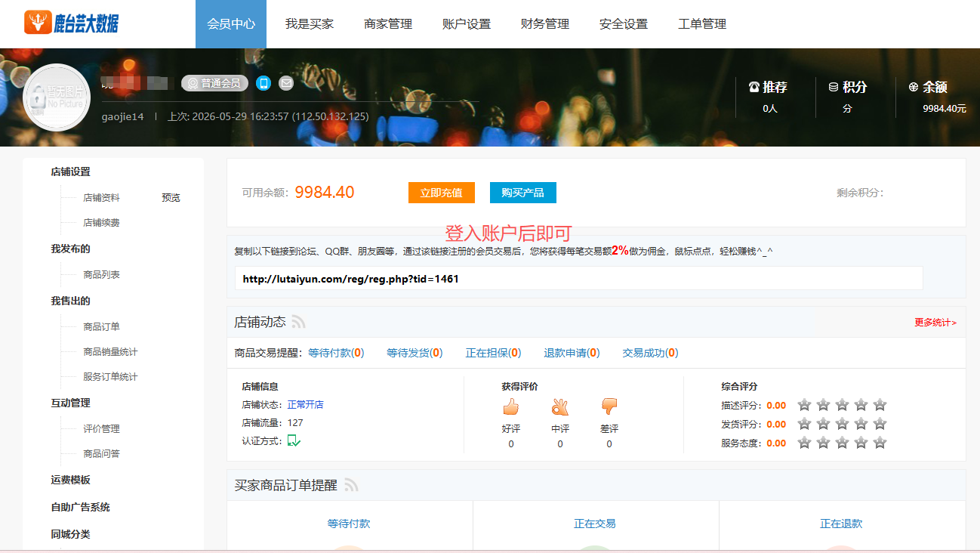Select 安全设置 in the top navigation
Viewport: 980px width, 553px height.
pos(624,24)
